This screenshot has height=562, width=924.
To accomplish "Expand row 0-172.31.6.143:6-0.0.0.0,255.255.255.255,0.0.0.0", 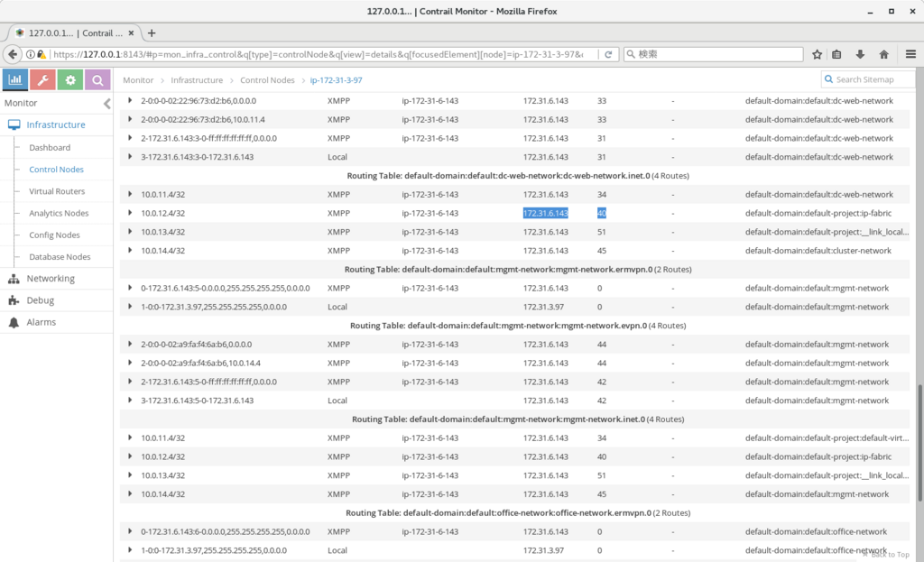I will [130, 531].
